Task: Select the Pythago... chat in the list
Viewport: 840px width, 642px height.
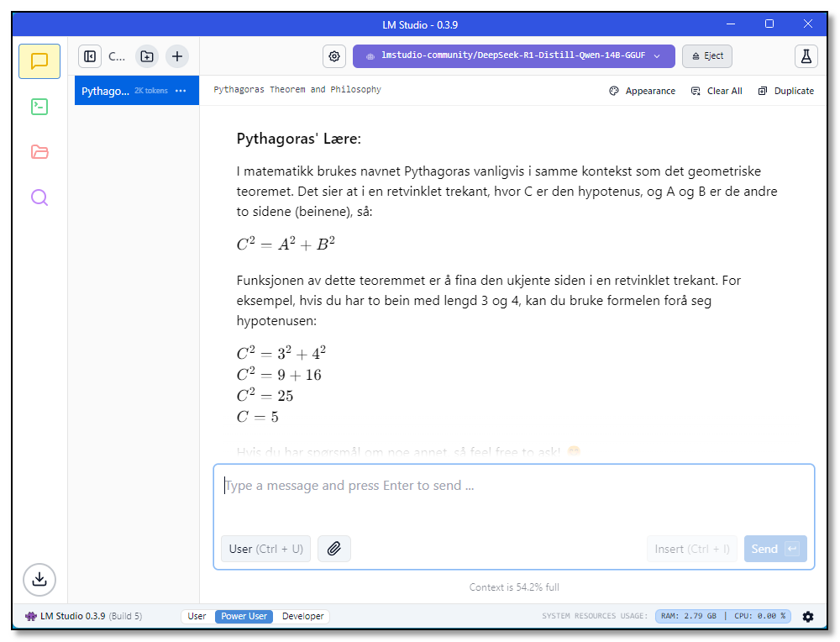Action: (137, 91)
